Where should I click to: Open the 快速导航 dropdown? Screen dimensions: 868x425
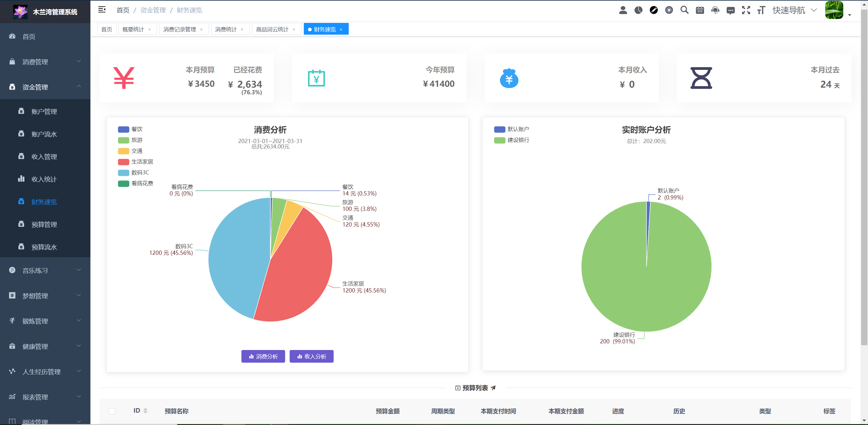[x=794, y=10]
